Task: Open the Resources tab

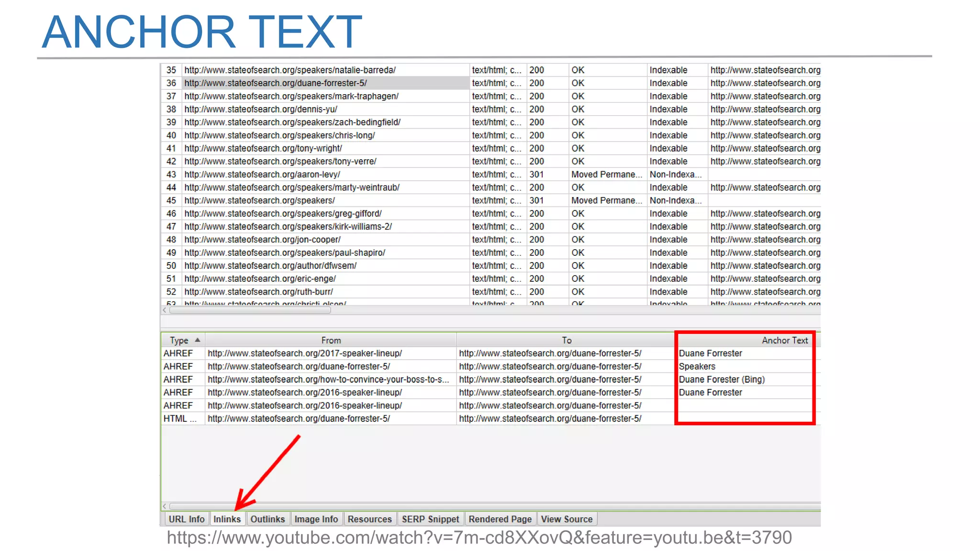Action: [369, 519]
